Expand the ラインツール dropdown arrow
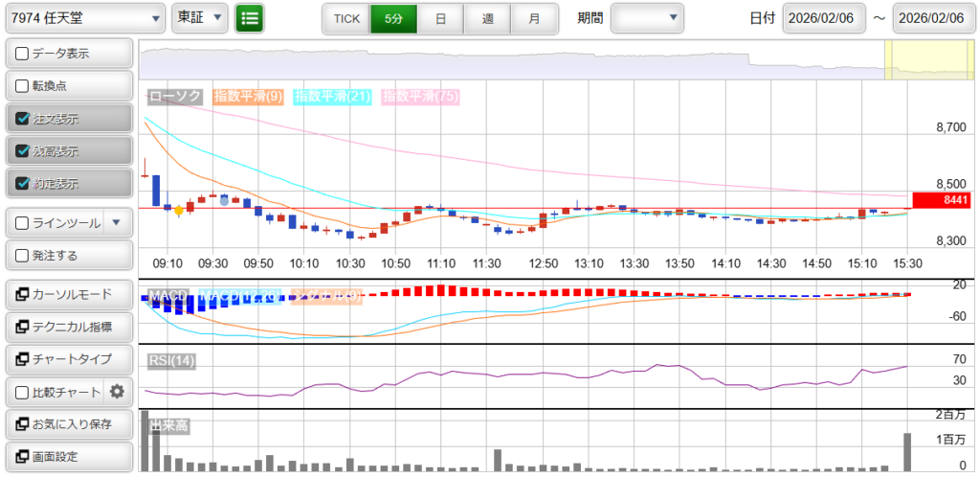This screenshot has height=477, width=980. pos(117,223)
